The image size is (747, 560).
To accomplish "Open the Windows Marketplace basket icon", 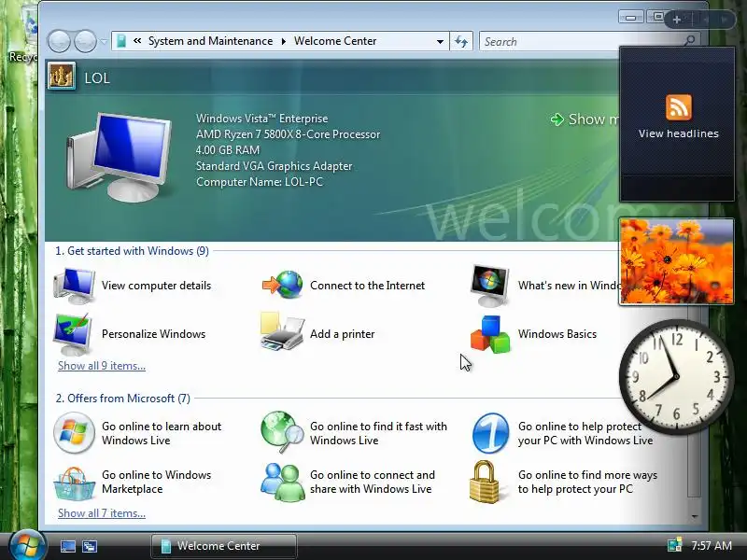I will click(74, 483).
